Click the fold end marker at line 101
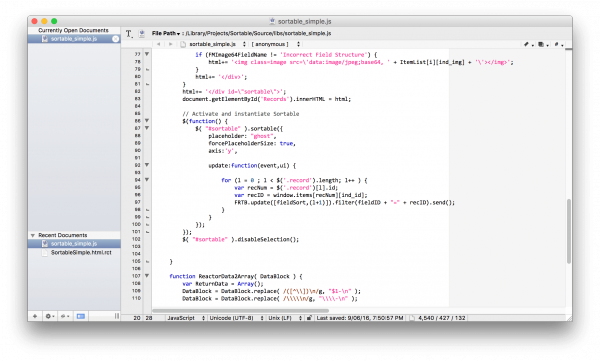Viewport: 600px width, 361px height. pos(147,232)
